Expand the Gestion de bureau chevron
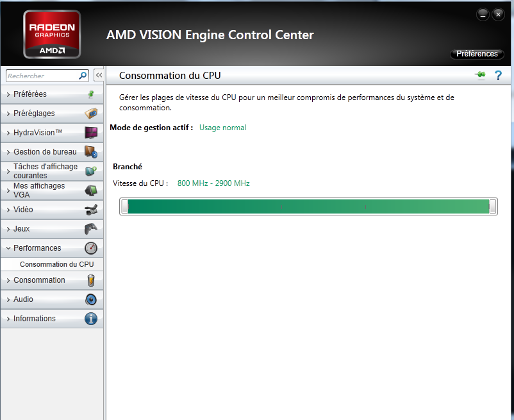This screenshot has width=514, height=420. (8, 152)
